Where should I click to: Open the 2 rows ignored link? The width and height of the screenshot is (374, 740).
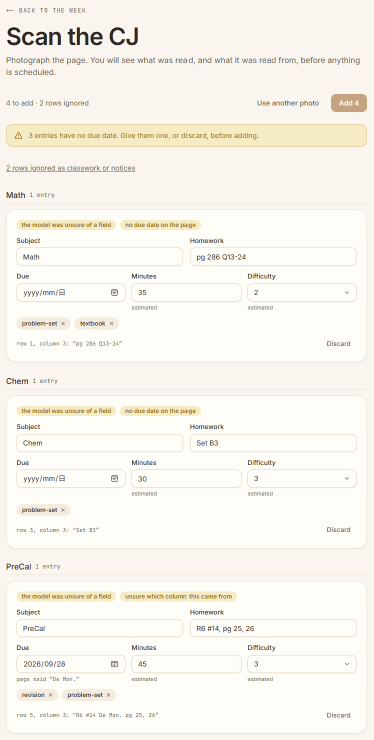click(x=71, y=168)
